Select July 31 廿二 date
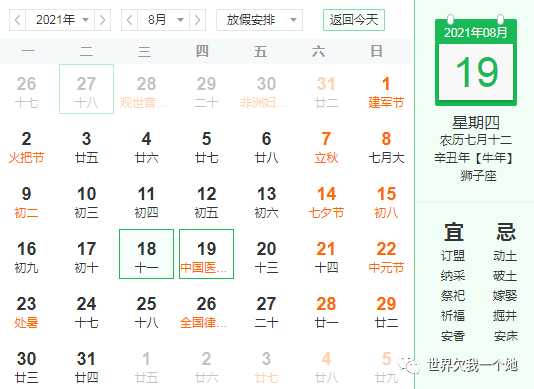 [326, 92]
